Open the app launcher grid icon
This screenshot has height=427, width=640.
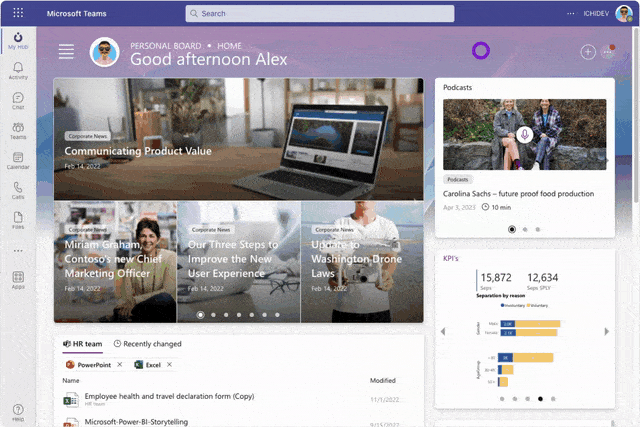pyautogui.click(x=18, y=13)
